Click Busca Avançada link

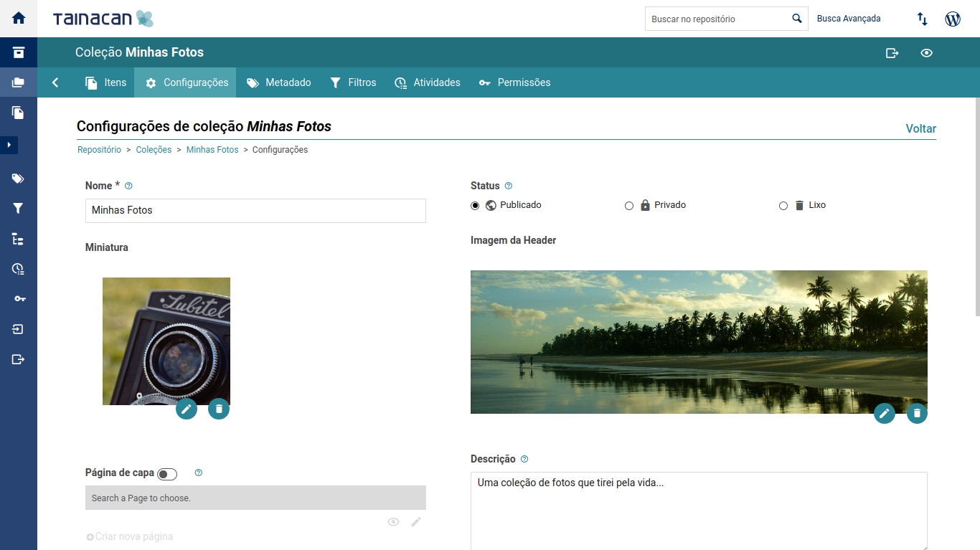849,19
